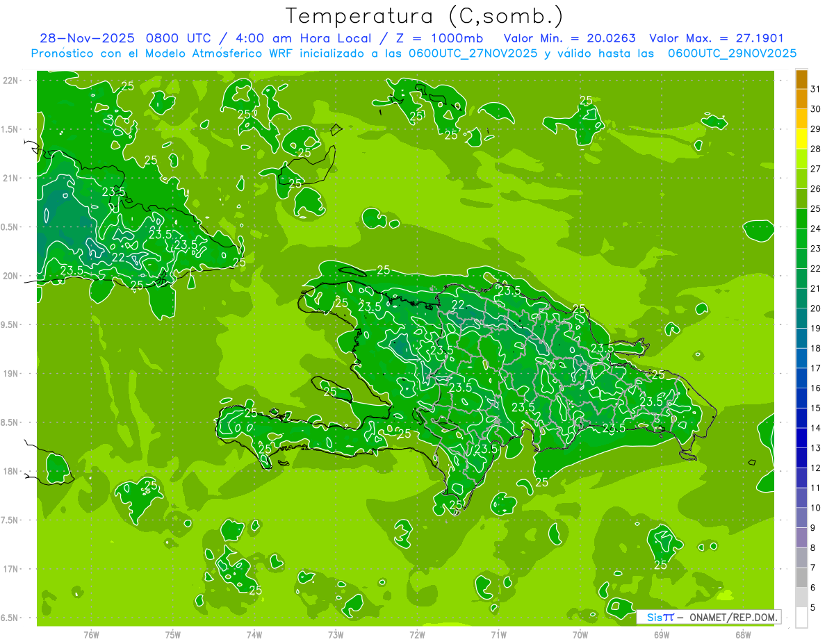This screenshot has width=834, height=644.
Task: Click the "73W" longitude axis label
Action: [x=336, y=635]
